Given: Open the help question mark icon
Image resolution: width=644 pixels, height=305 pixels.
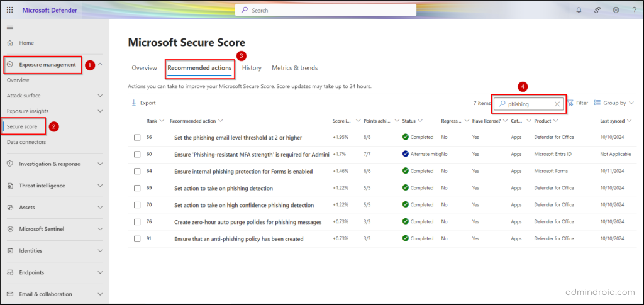Looking at the screenshot, I should point(635,10).
